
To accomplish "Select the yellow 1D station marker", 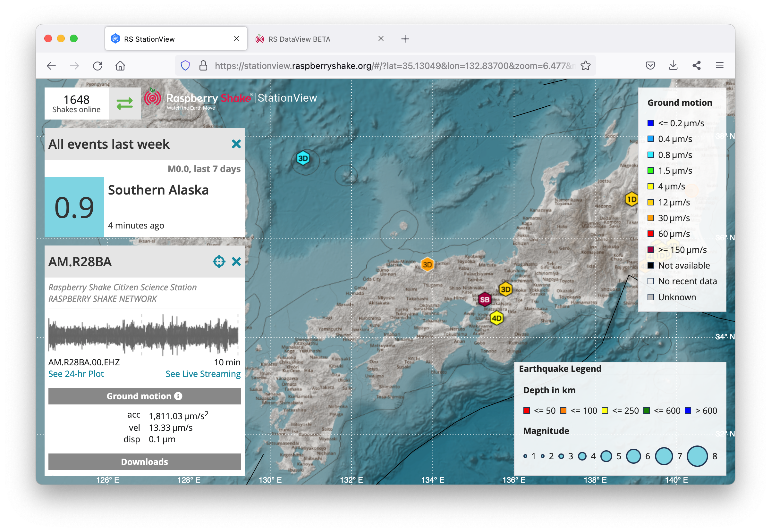I will [631, 199].
